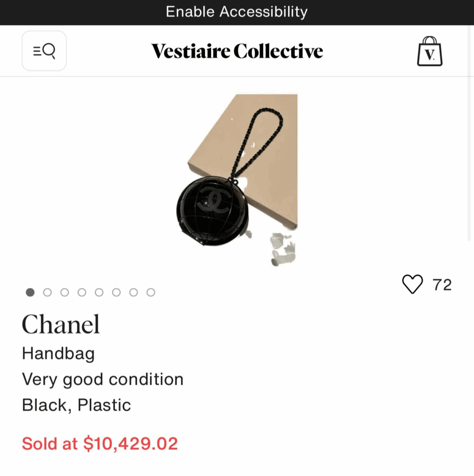Click the Handbag category text

(58, 354)
